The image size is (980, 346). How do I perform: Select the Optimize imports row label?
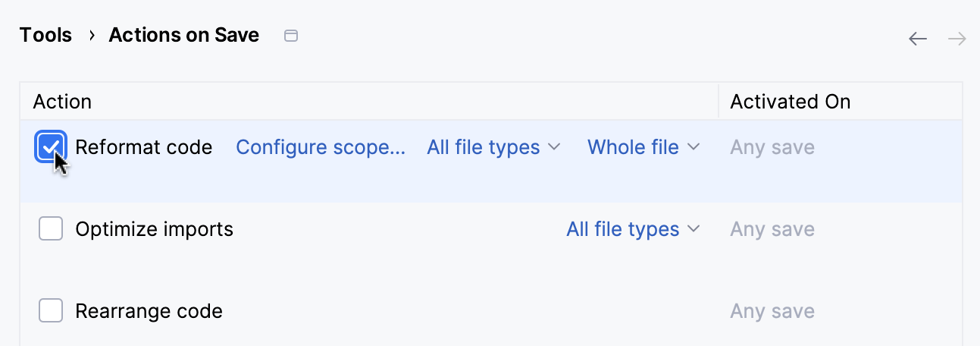(x=155, y=229)
